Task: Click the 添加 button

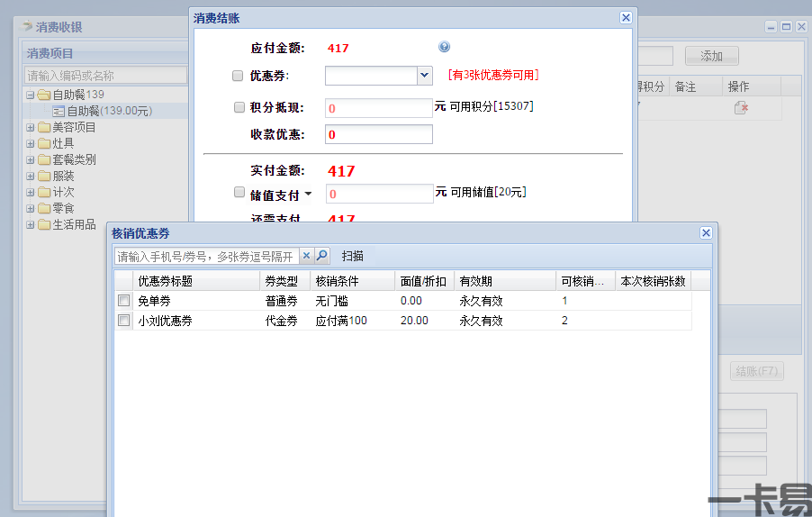Action: pyautogui.click(x=711, y=56)
